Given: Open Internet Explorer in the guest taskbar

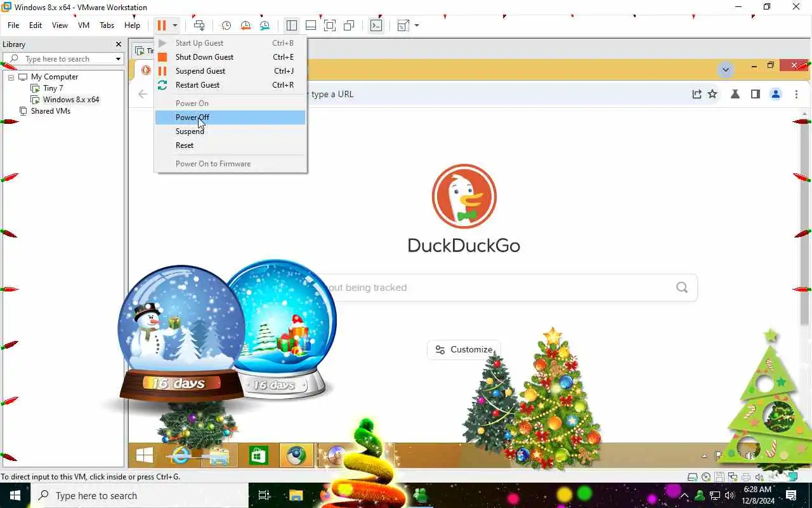Looking at the screenshot, I should tap(181, 455).
